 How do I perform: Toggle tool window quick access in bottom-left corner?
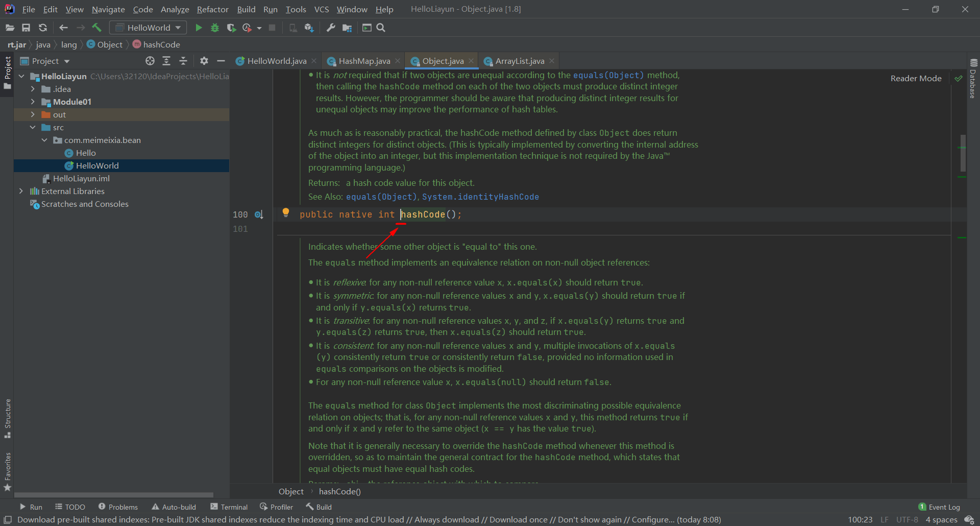pyautogui.click(x=8, y=519)
